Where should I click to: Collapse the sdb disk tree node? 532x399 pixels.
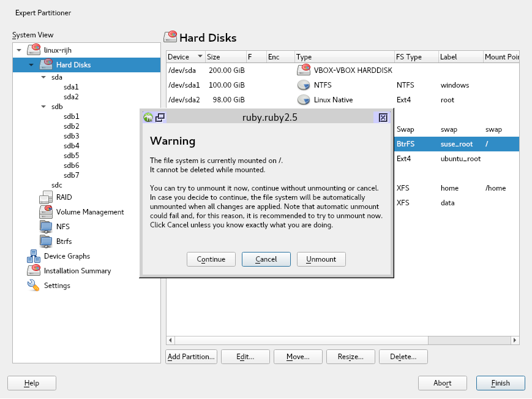[x=43, y=107]
